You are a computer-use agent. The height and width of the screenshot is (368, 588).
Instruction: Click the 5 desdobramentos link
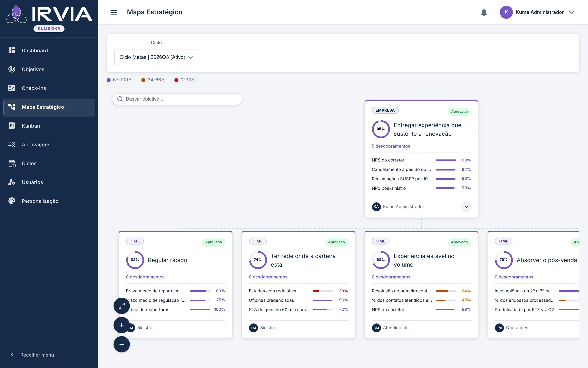[391, 146]
